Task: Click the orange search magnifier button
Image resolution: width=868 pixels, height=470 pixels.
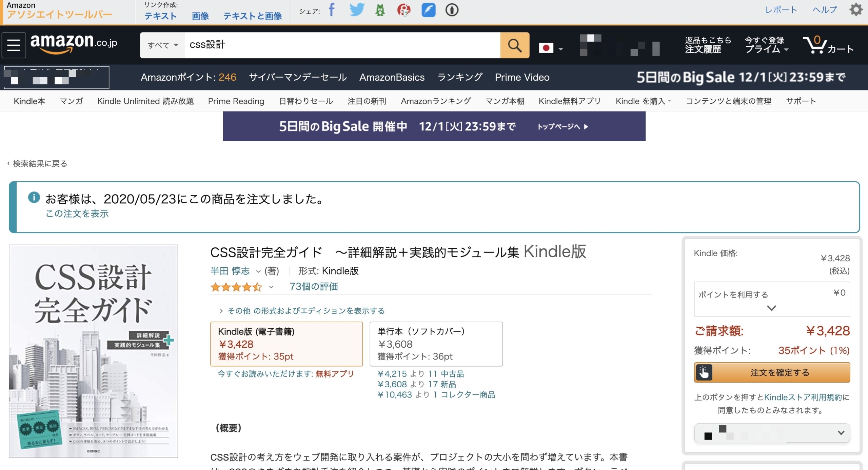Action: (515, 45)
